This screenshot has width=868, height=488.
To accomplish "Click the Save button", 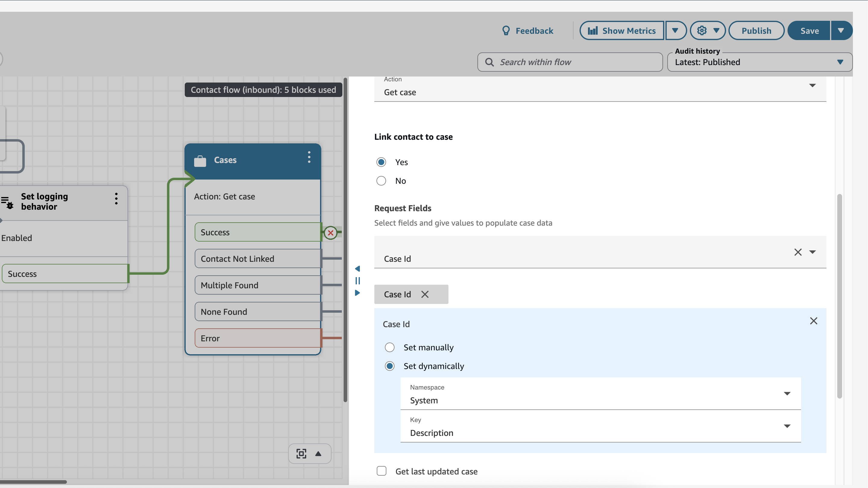I will 809,30.
